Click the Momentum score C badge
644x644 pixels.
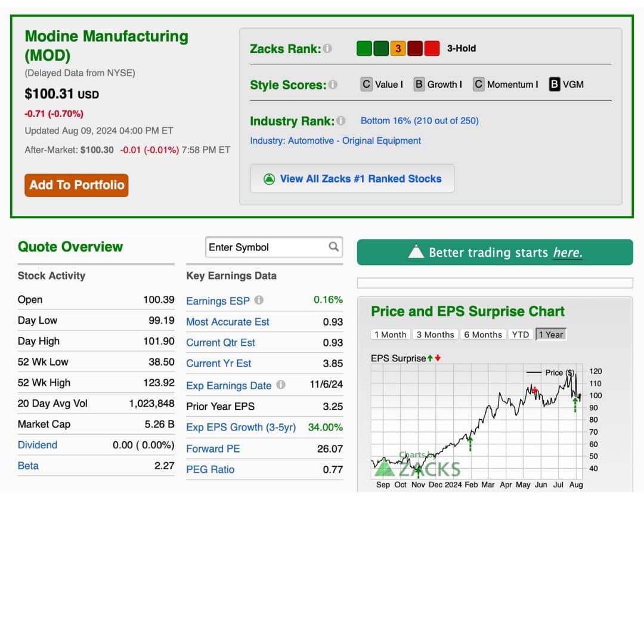click(478, 84)
